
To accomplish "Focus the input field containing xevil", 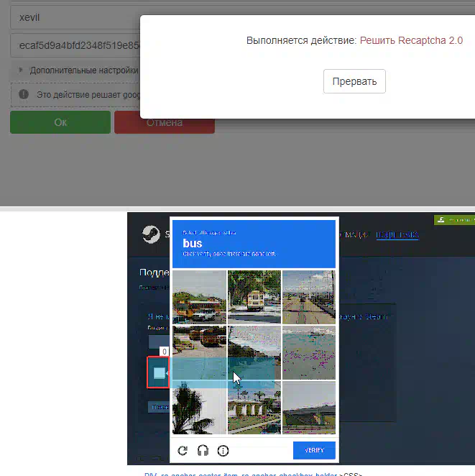I will (76, 17).
